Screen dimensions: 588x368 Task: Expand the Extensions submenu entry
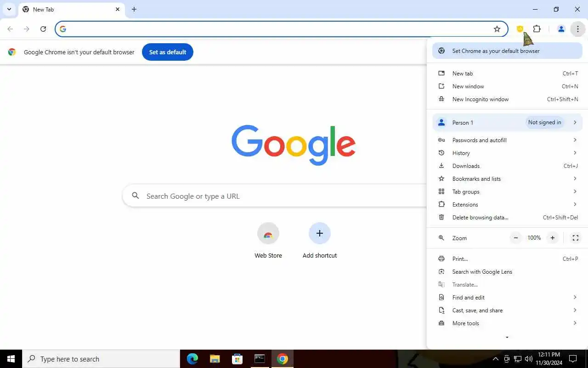point(507,205)
